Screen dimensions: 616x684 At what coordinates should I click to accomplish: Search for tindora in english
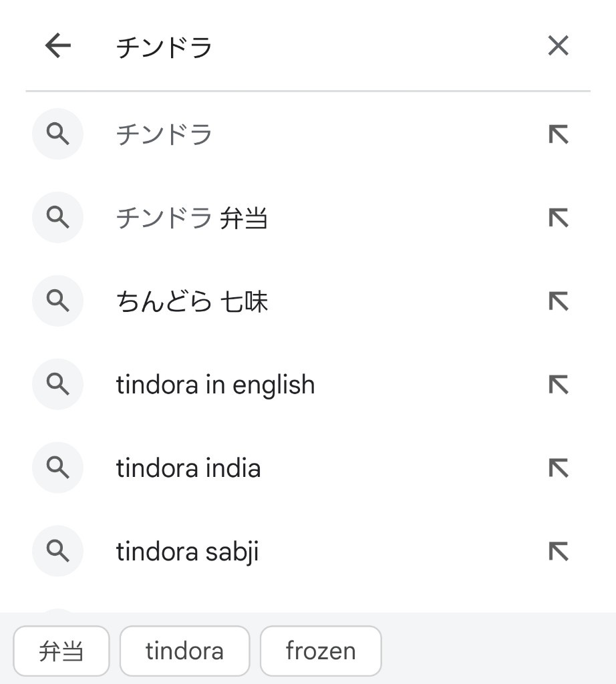pos(215,385)
